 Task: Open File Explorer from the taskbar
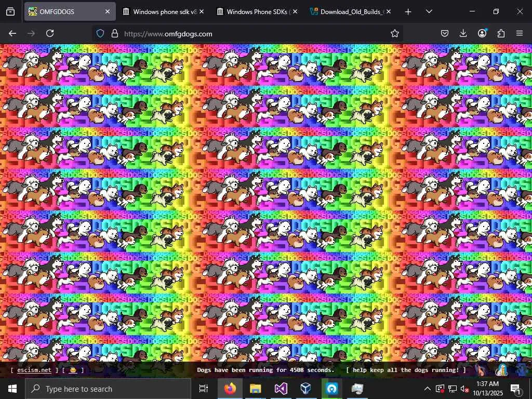point(256,389)
